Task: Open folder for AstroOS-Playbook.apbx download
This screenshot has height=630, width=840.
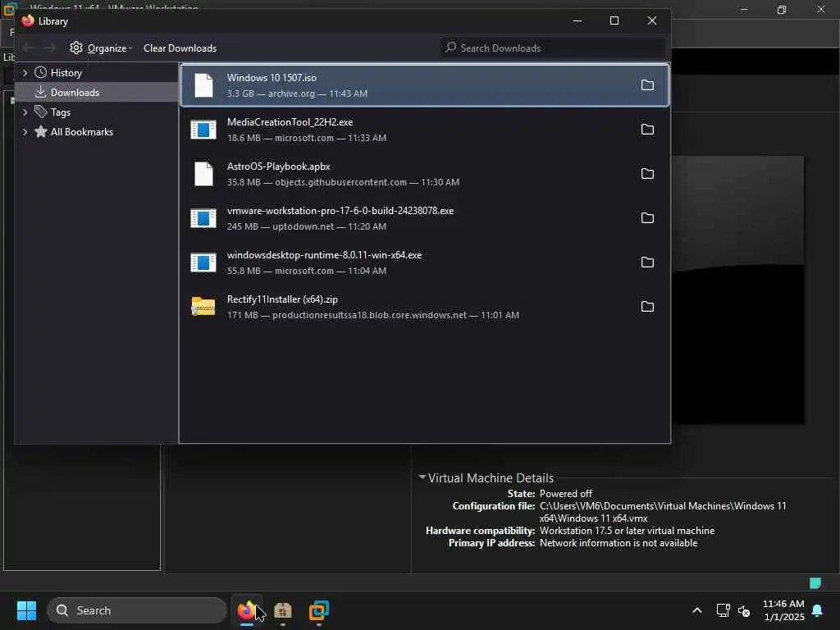Action: click(x=647, y=174)
